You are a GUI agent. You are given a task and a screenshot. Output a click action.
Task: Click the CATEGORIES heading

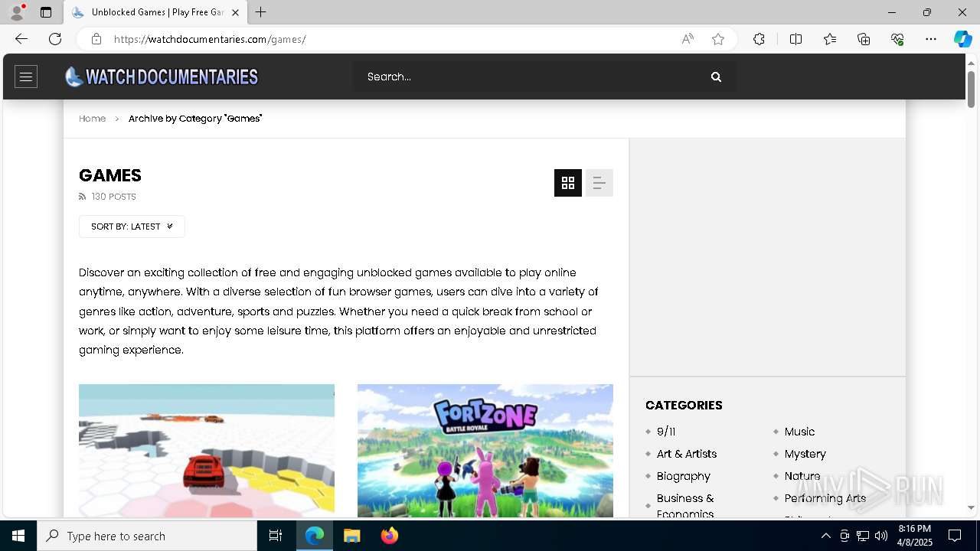coord(684,406)
